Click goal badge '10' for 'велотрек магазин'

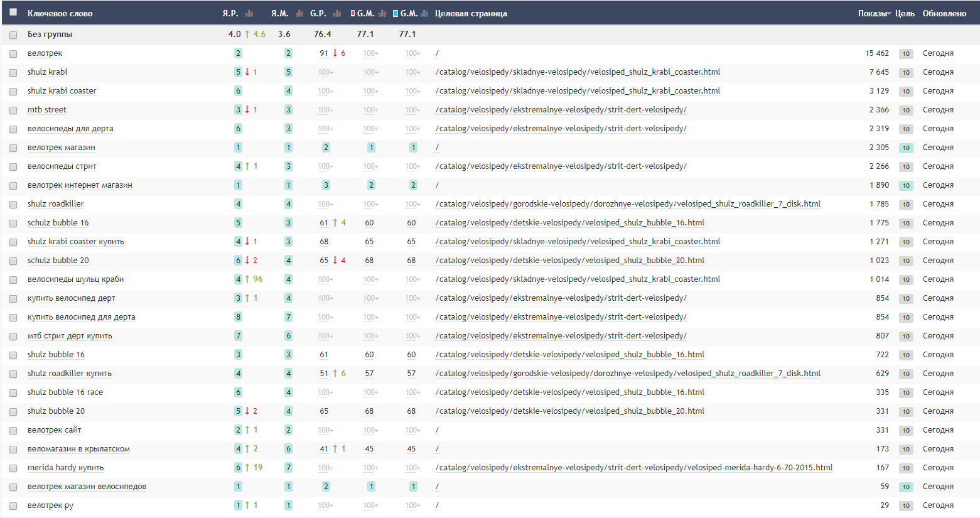click(906, 148)
